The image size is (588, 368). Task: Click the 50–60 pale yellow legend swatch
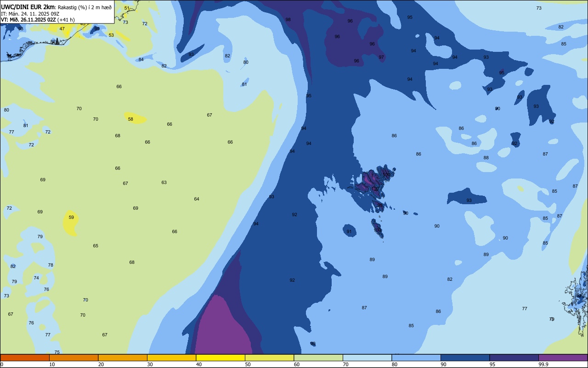click(x=269, y=357)
